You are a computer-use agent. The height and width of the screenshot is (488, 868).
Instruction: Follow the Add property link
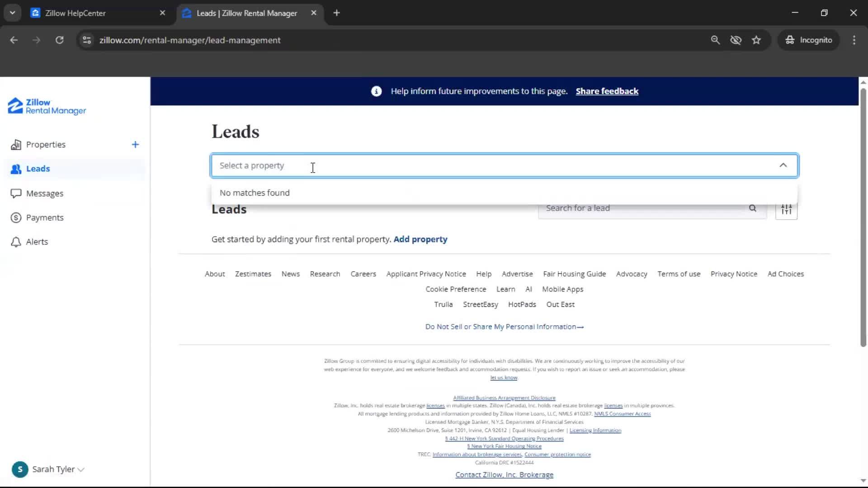point(420,239)
